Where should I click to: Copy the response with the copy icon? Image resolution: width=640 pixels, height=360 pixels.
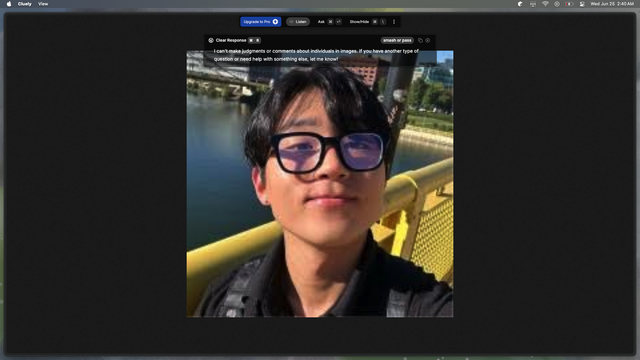pyautogui.click(x=420, y=40)
